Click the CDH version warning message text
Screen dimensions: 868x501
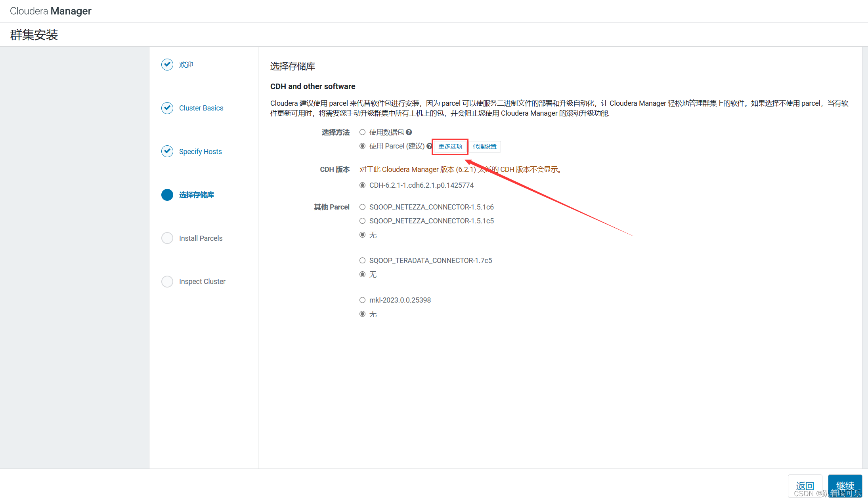click(461, 170)
